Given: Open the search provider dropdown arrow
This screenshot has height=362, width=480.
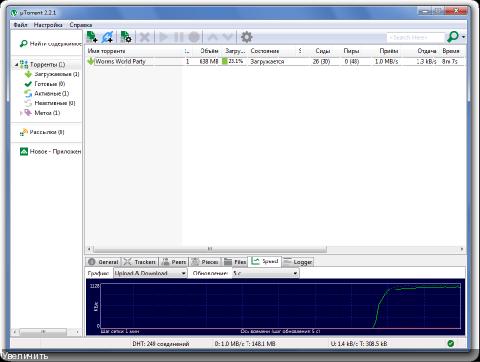Looking at the screenshot, I should tap(463, 37).
